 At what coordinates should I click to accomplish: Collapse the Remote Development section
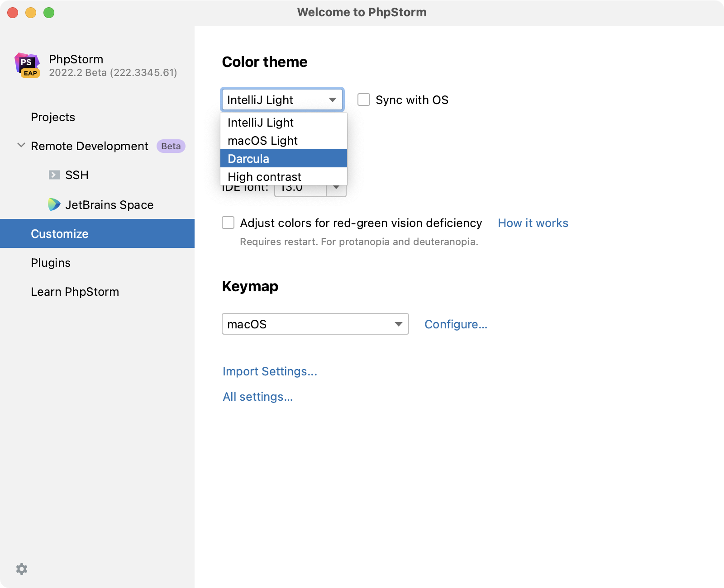21,145
